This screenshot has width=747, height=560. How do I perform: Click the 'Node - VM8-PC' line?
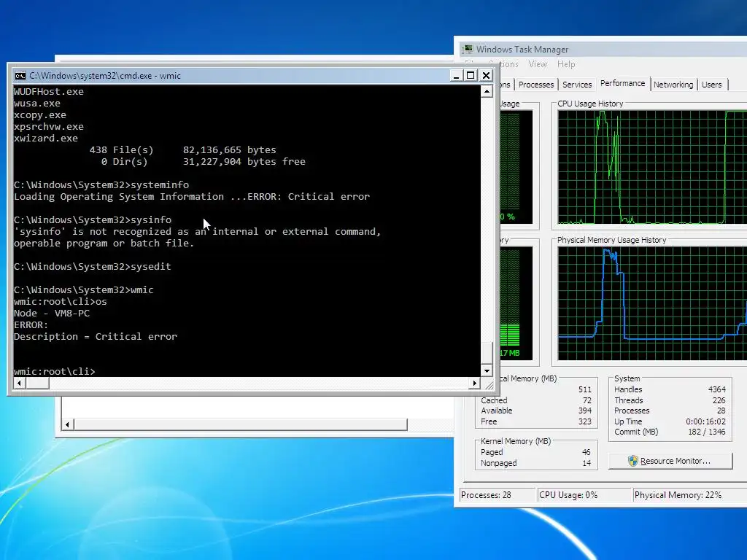pyautogui.click(x=52, y=314)
